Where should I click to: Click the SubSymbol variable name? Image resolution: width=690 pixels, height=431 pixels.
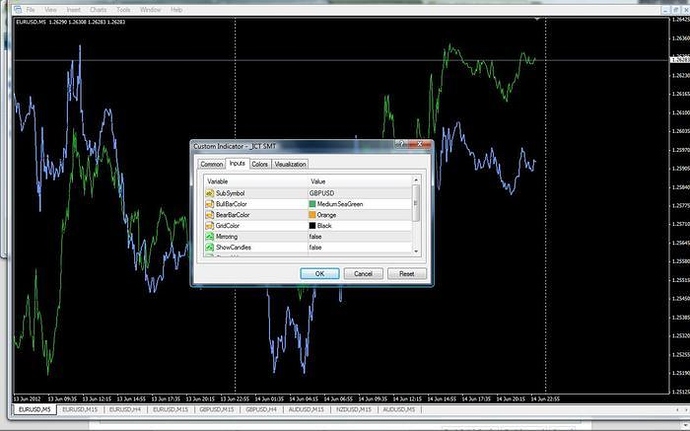230,193
